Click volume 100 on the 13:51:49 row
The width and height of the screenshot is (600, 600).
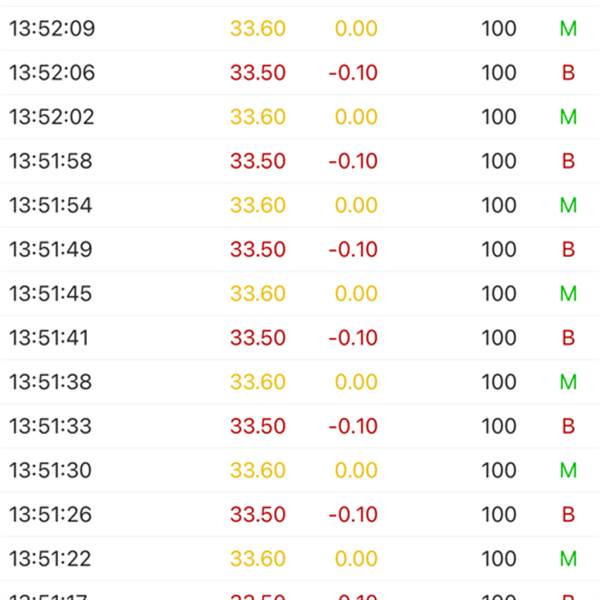(x=499, y=249)
